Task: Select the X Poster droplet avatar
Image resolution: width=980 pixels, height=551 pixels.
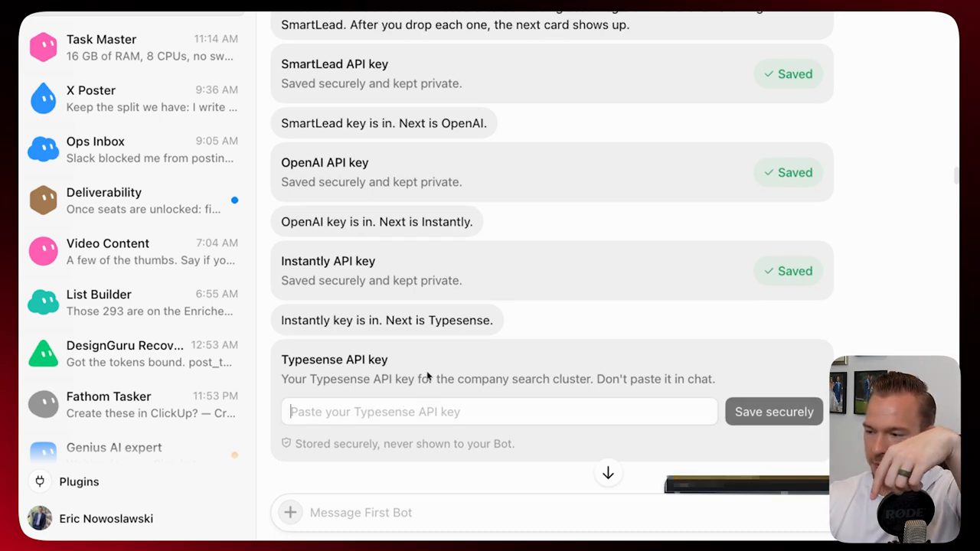Action: coord(43,99)
